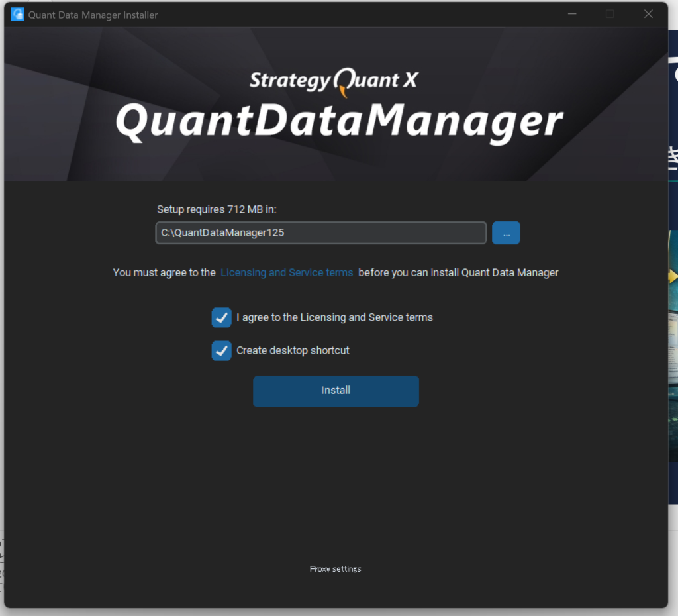Click "before you can install Quant Data Manager" text

458,272
